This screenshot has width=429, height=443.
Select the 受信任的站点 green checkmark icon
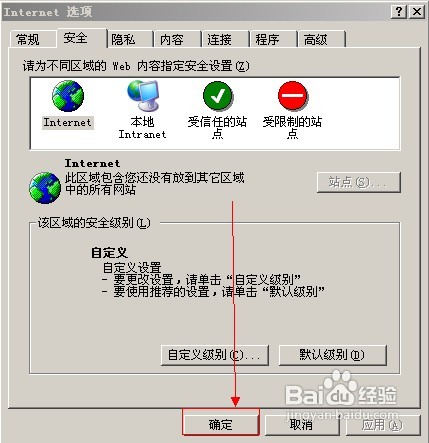(x=218, y=96)
